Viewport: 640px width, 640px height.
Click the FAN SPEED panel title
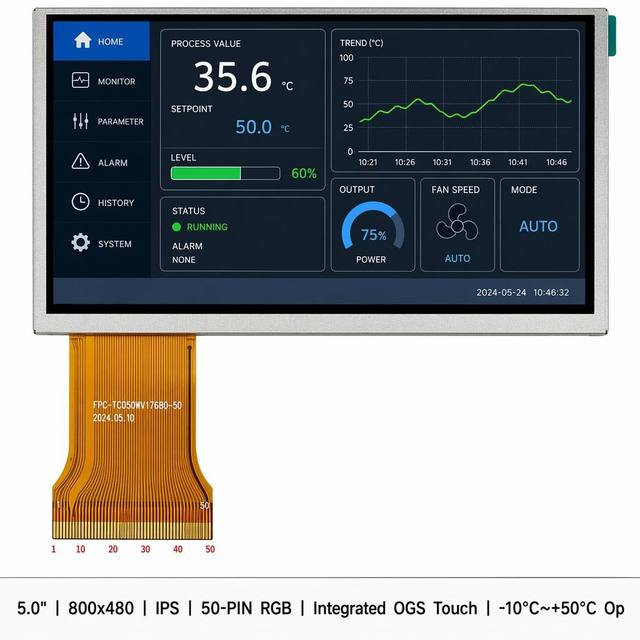coord(456,190)
